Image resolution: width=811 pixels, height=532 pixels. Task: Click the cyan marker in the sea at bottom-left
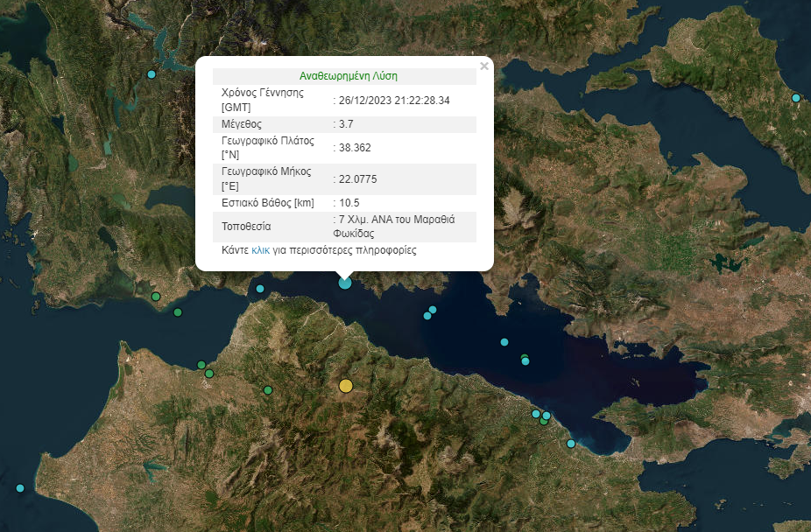[20, 488]
